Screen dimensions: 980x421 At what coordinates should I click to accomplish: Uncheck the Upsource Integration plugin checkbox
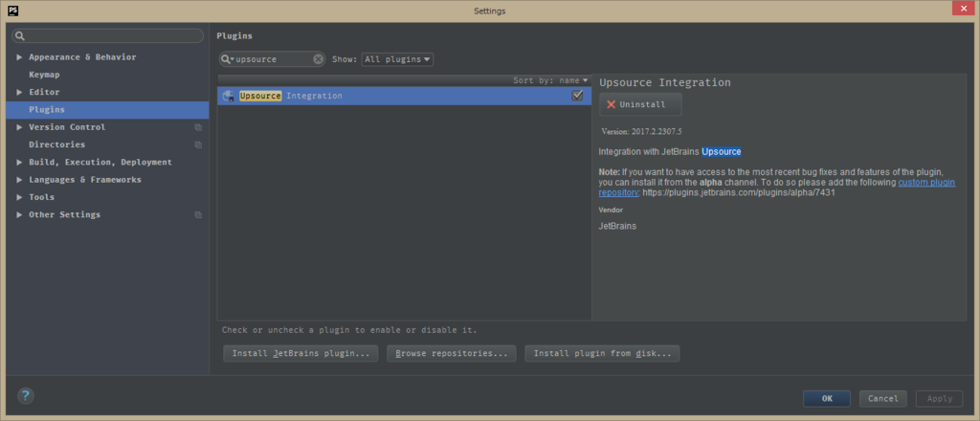tap(577, 96)
